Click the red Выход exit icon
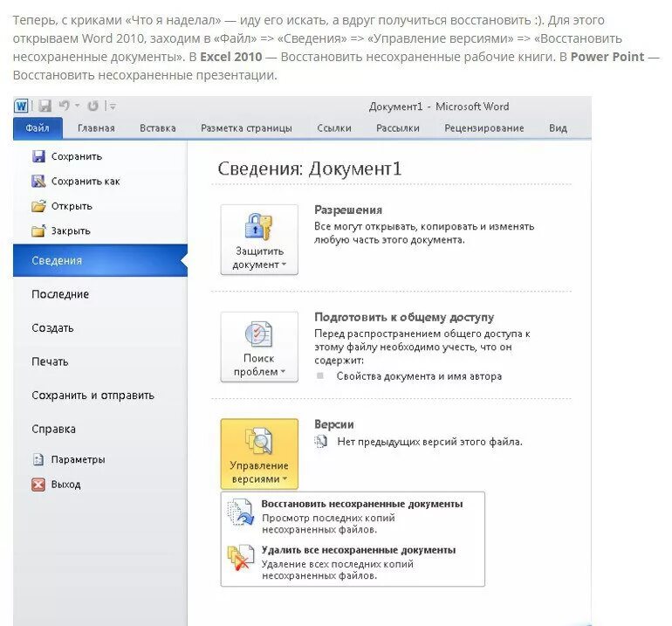This screenshot has height=626, width=672. 38,485
